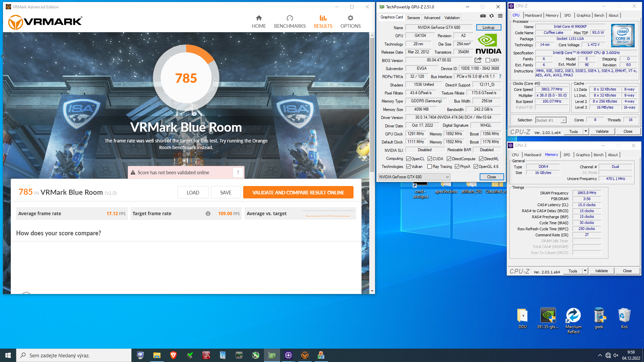
Task: Take a GPU-Z screenshot with the camera icon
Action: [483, 16]
